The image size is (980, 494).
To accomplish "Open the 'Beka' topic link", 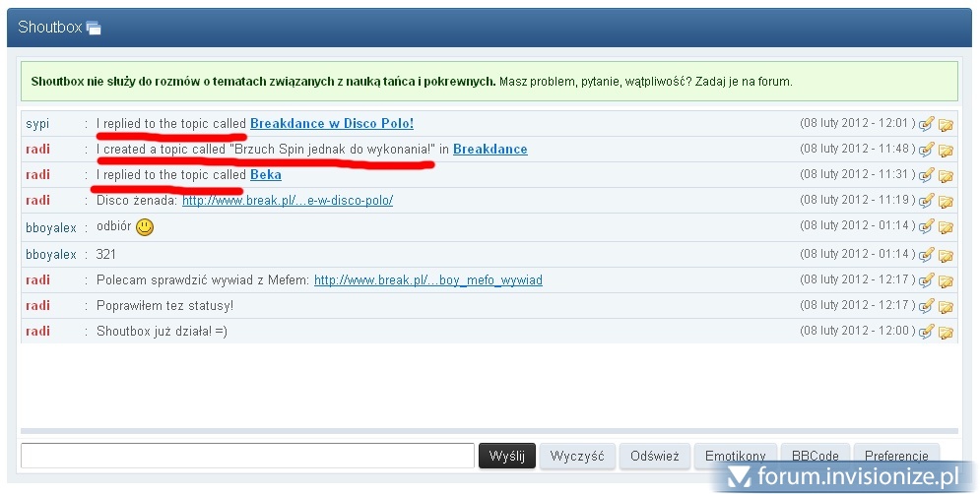I will [x=266, y=175].
